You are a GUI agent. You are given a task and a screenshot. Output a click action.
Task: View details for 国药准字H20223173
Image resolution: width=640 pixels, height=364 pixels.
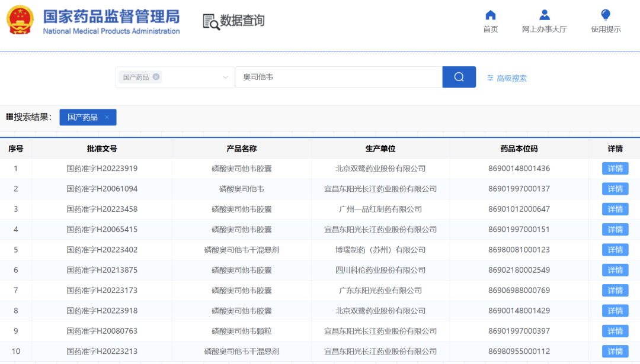615,290
